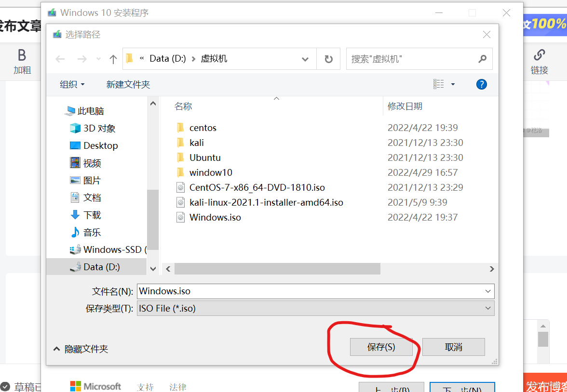567x392 pixels.
Task: Click the horizontal scrollbar left arrow
Action: 168,269
